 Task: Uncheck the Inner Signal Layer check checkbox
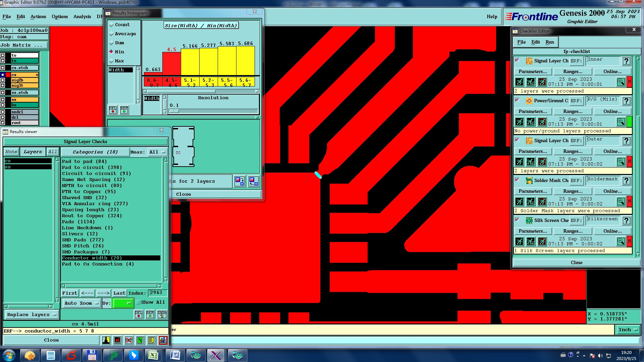tap(517, 60)
